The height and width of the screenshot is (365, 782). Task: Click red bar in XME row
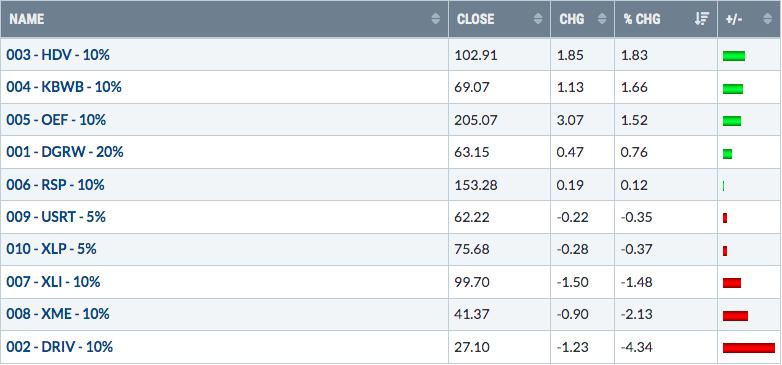(735, 315)
